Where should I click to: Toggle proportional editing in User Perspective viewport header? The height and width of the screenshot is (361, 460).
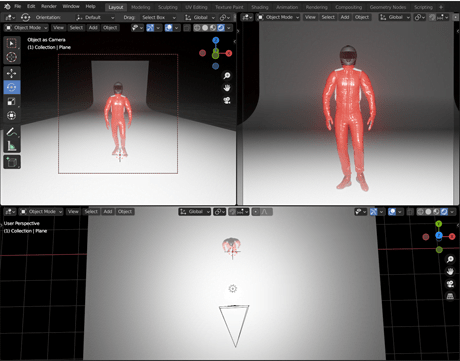click(x=256, y=212)
